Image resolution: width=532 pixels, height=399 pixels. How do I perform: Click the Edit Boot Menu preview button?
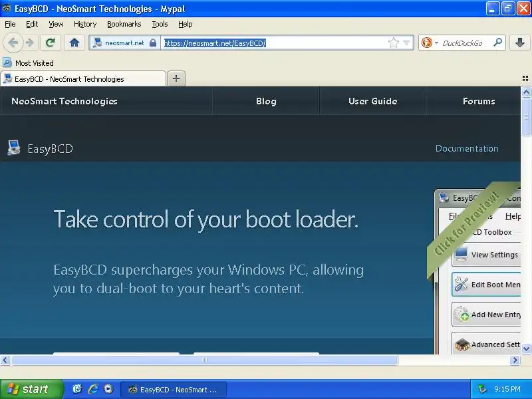pyautogui.click(x=486, y=285)
